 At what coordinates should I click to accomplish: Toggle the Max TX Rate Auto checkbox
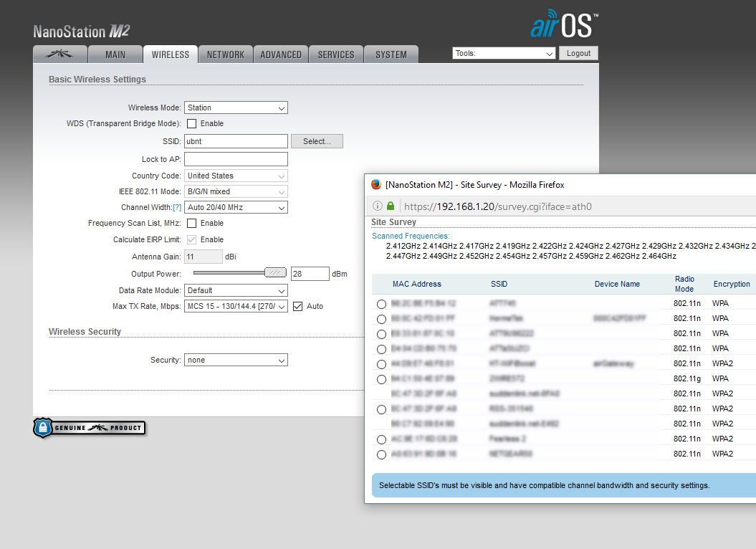[x=298, y=306]
